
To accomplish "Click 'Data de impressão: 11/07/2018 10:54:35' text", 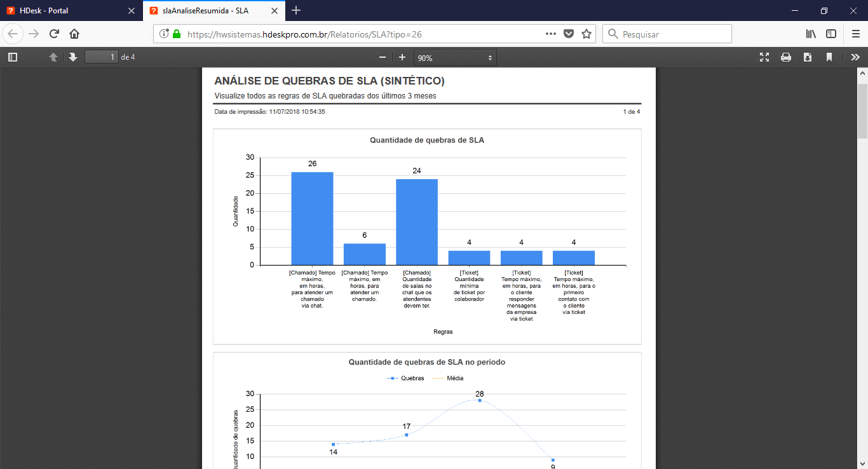I will tap(270, 111).
